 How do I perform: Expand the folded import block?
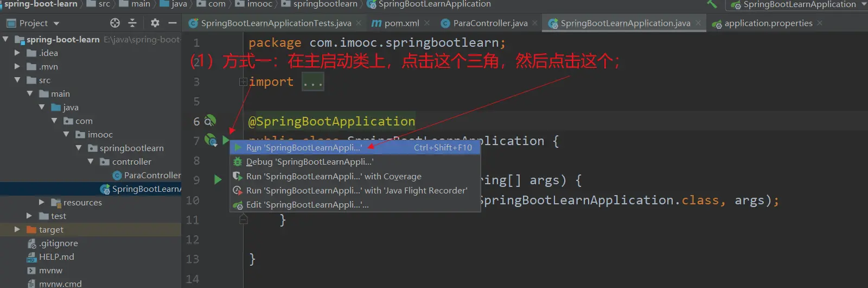pos(243,82)
